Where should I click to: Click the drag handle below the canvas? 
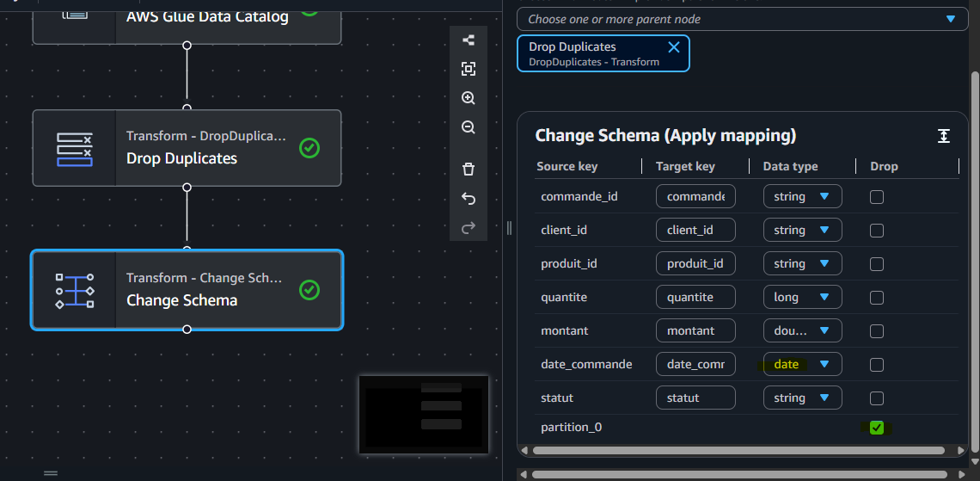click(x=51, y=473)
